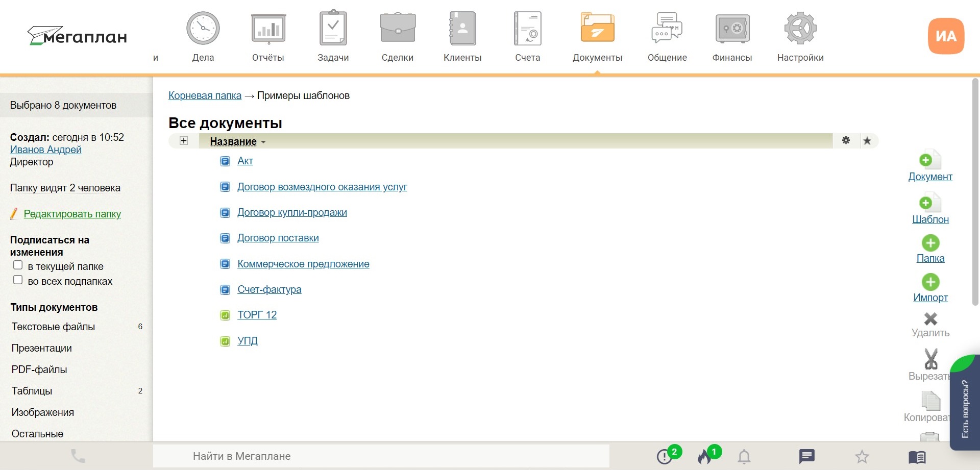
Task: Click the Удалить cross icon
Action: click(x=930, y=319)
